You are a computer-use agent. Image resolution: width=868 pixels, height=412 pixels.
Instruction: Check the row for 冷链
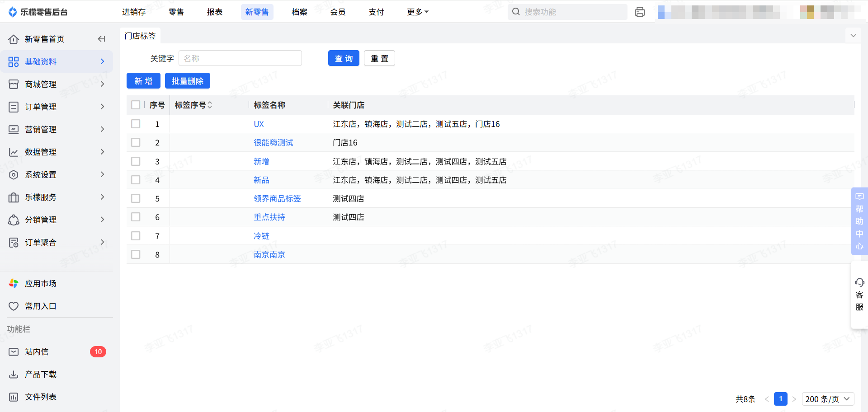pyautogui.click(x=136, y=236)
